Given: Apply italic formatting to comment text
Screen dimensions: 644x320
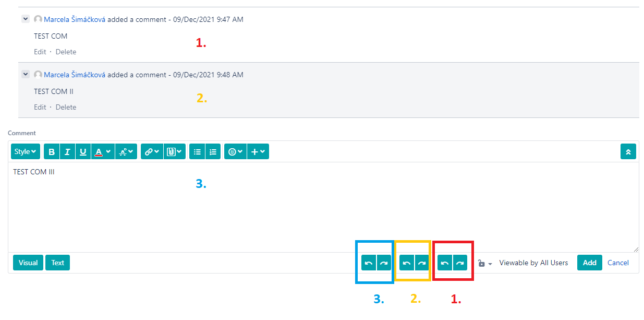Looking at the screenshot, I should pos(67,152).
